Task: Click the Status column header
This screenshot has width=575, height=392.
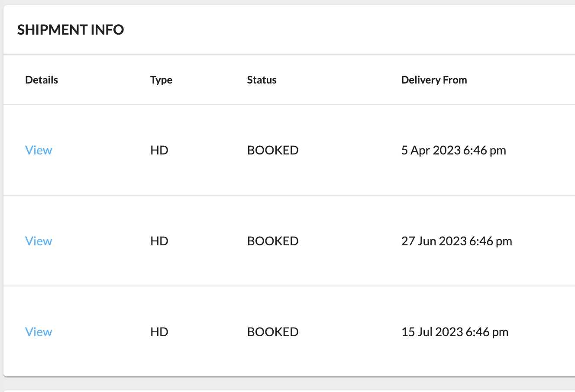Action: point(262,80)
